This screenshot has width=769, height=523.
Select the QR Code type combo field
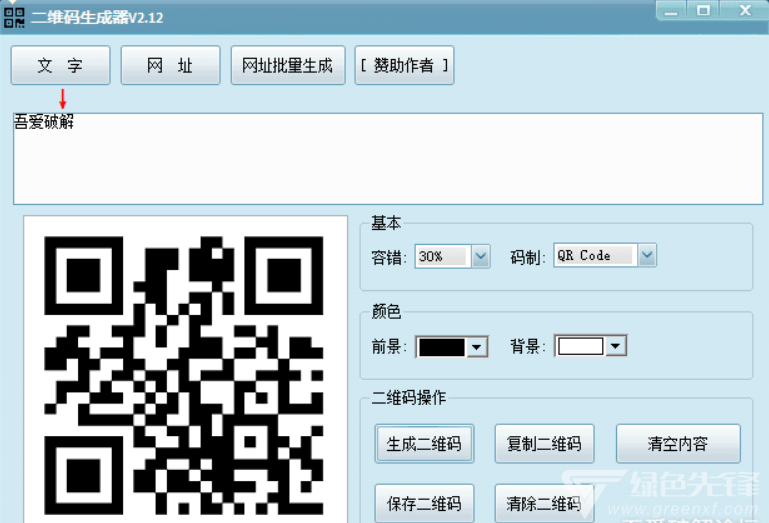click(x=595, y=255)
